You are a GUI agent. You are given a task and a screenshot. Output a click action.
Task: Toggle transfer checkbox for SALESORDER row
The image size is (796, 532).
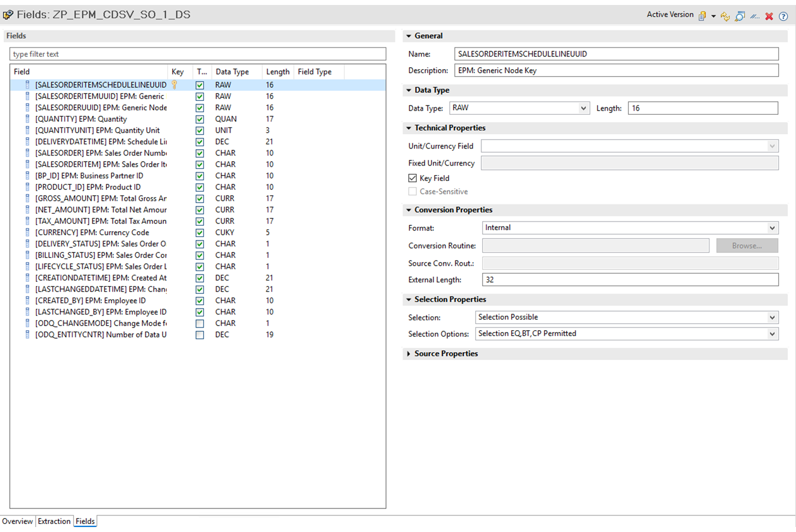click(x=199, y=153)
